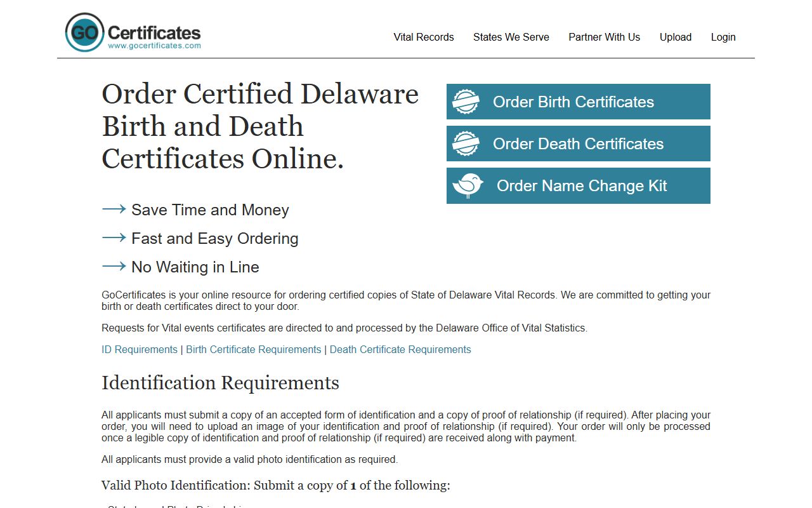Open the Upload page from navigation
Screen dimensions: 812x508
(676, 37)
